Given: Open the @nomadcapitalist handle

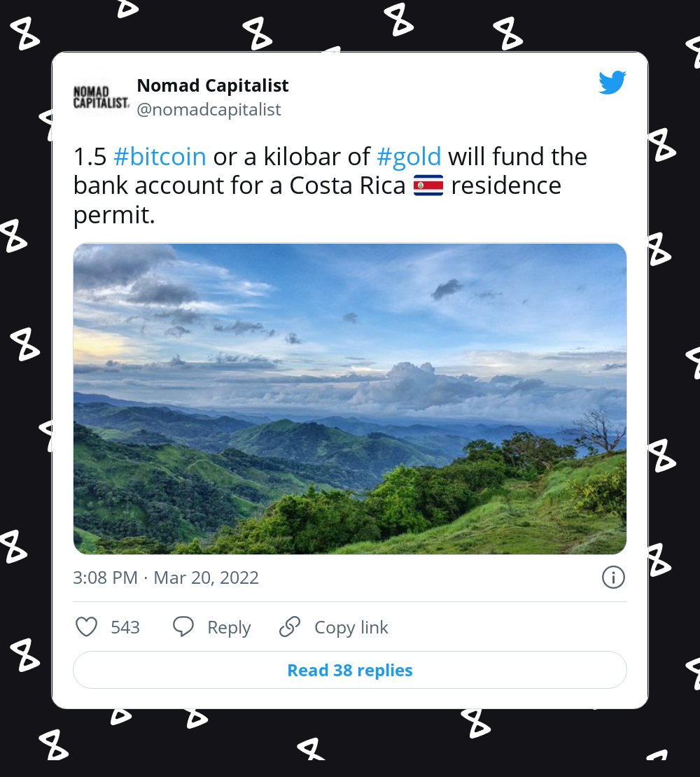Looking at the screenshot, I should pyautogui.click(x=209, y=109).
